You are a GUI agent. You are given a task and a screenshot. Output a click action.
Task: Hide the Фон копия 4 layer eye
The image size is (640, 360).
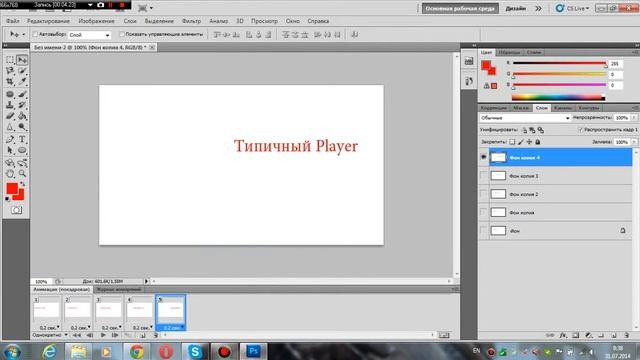click(484, 157)
